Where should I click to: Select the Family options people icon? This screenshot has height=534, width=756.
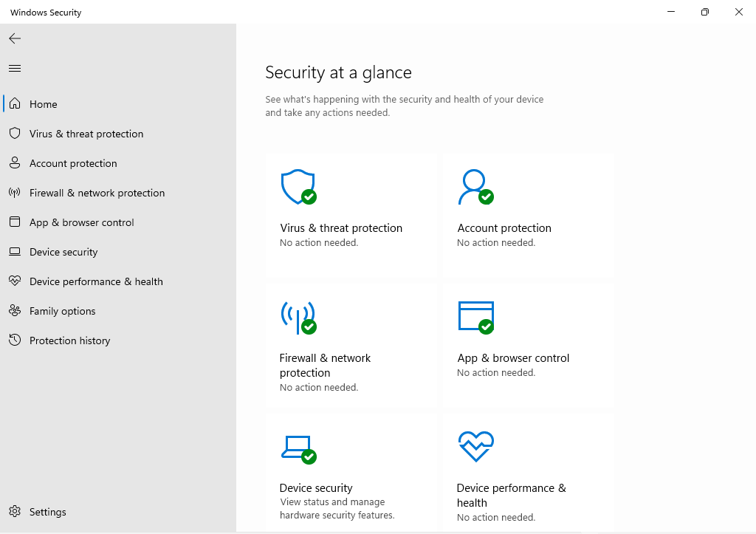coord(15,310)
